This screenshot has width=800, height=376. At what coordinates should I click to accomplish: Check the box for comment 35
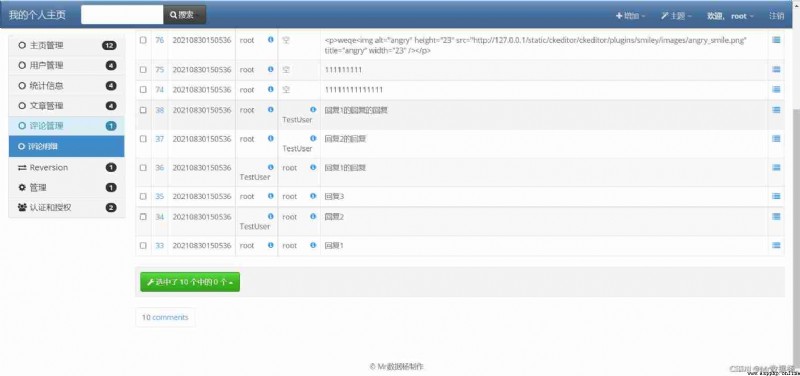143,196
